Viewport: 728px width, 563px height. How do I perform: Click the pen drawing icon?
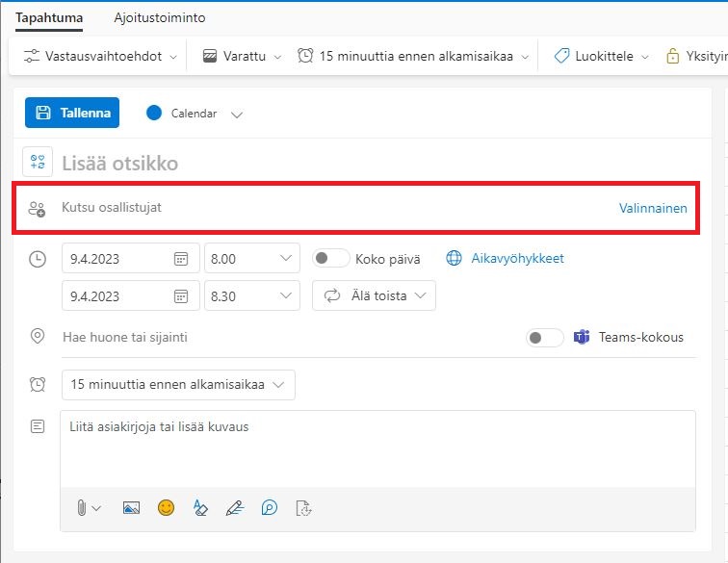(x=235, y=508)
